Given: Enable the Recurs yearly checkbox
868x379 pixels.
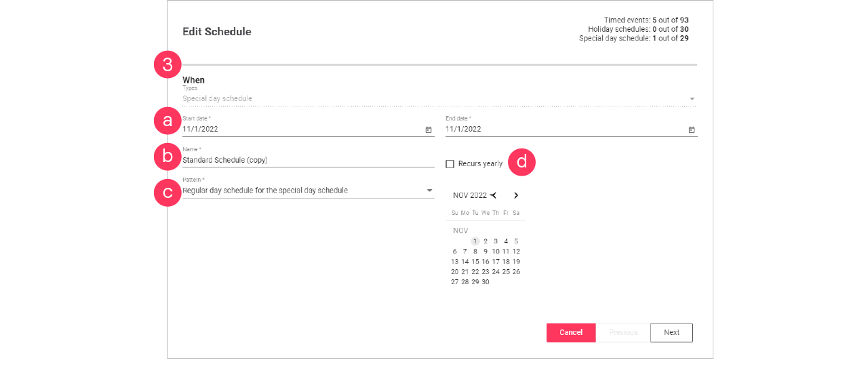Looking at the screenshot, I should 450,164.
